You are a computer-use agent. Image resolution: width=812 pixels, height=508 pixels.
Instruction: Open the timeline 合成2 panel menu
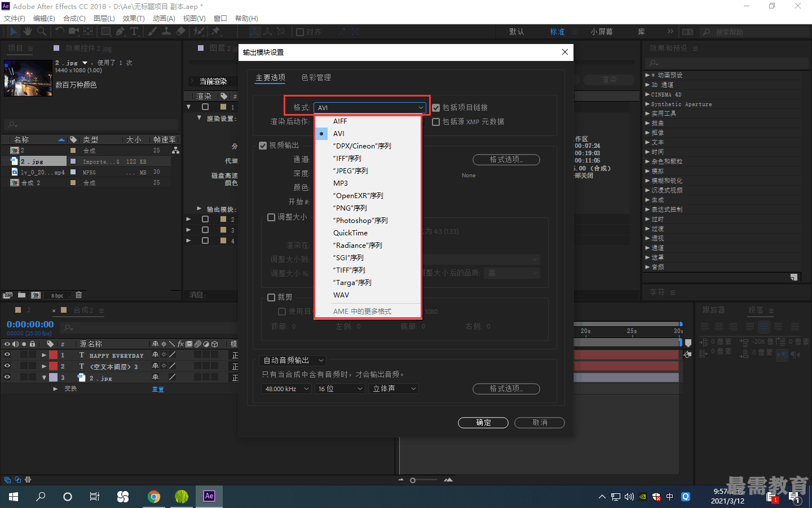(101, 310)
